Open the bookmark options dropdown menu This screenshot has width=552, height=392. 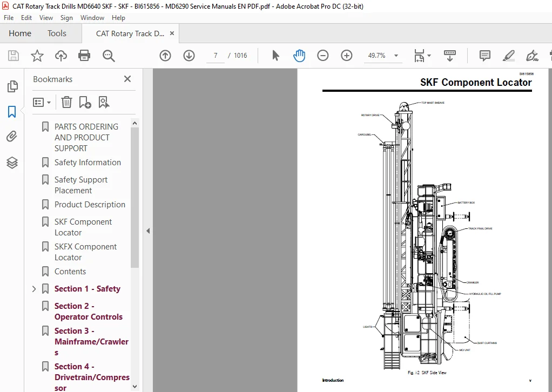click(x=42, y=103)
